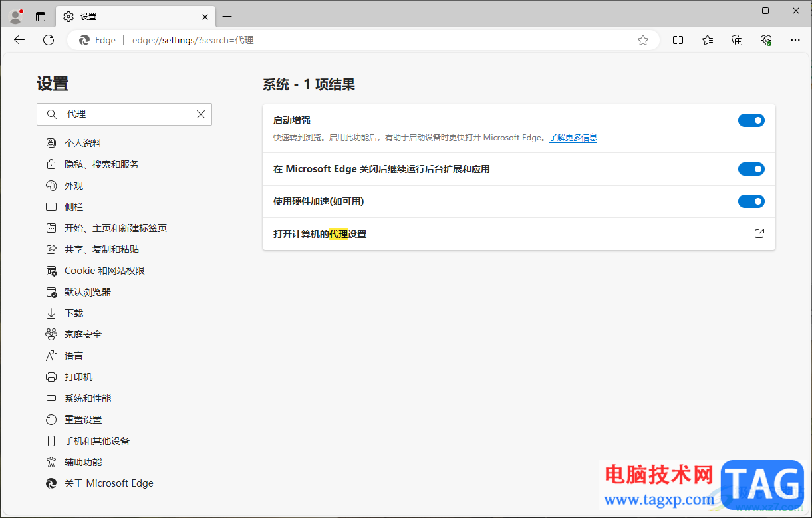
Task: Open the tab actions menu icon
Action: pyautogui.click(x=41, y=17)
